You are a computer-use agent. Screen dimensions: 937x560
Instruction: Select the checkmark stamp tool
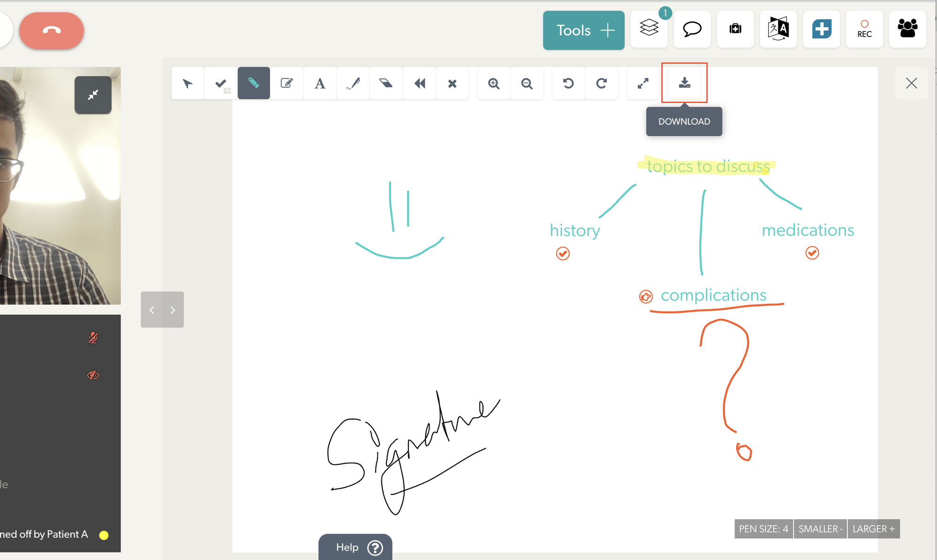click(221, 83)
